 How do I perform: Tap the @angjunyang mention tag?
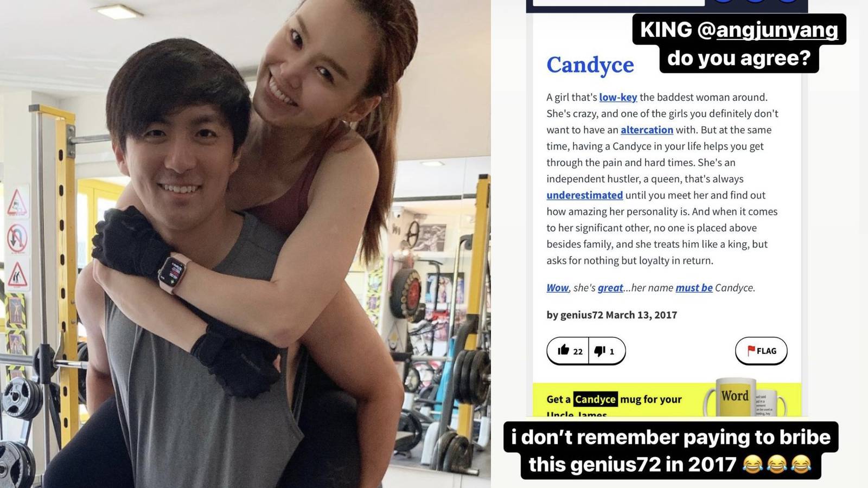pos(768,29)
